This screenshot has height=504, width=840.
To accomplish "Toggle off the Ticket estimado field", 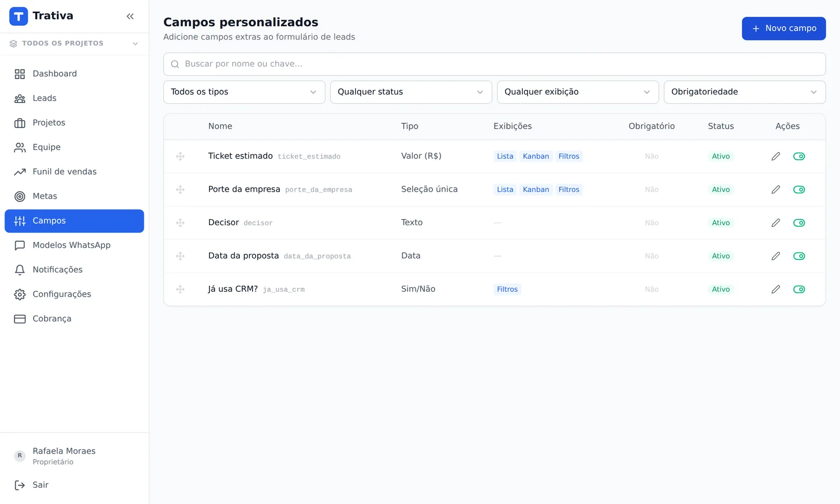I will [799, 156].
